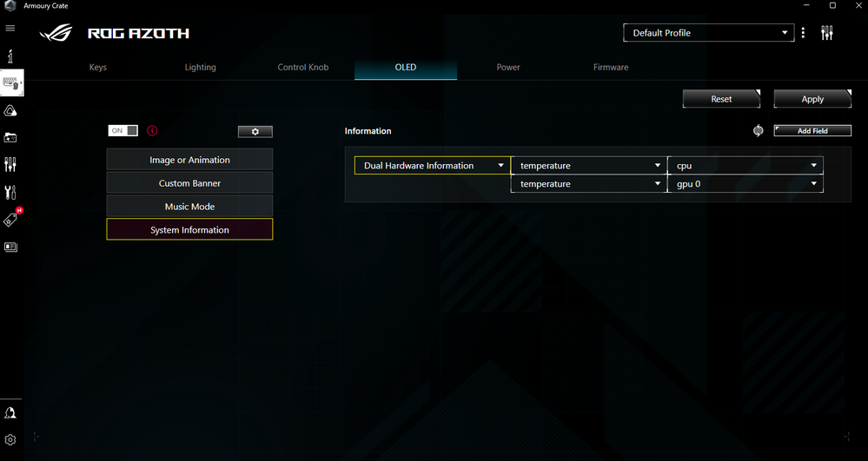Open the OLED gear settings button
The image size is (868, 461).
pyautogui.click(x=255, y=132)
